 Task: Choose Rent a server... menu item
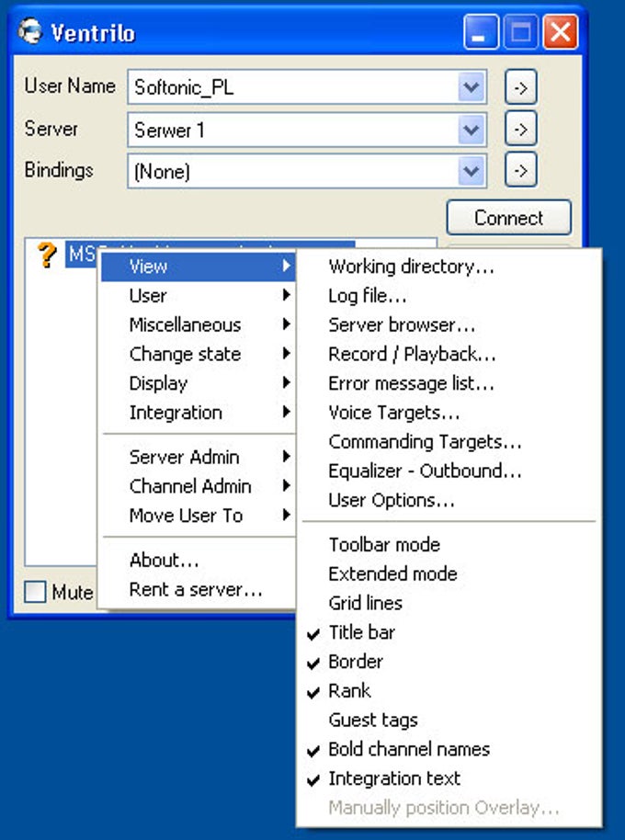[199, 589]
